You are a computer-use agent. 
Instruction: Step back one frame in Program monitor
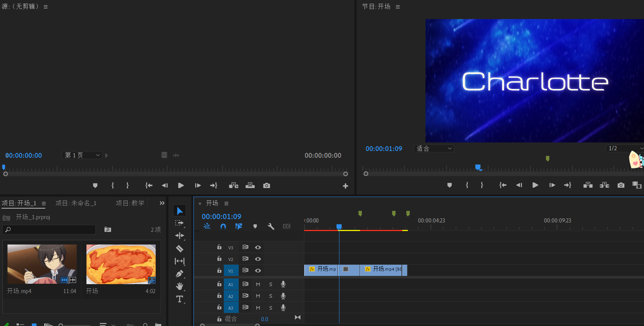coord(519,185)
